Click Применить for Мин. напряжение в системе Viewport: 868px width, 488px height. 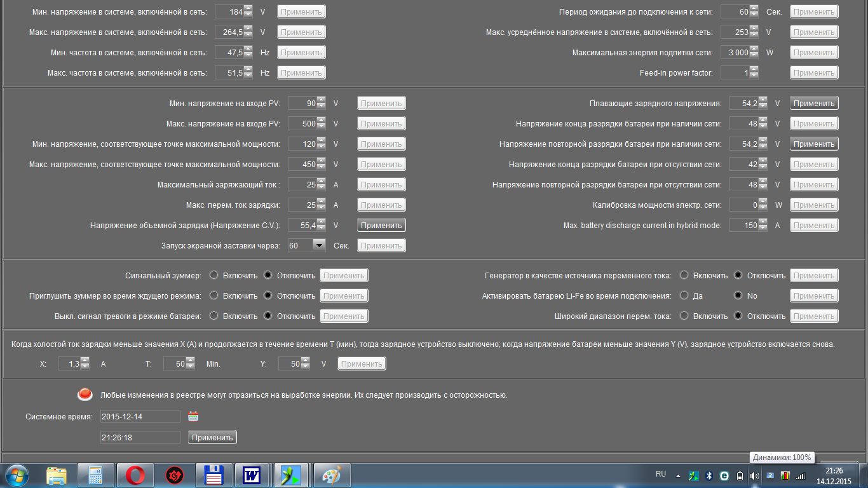click(x=301, y=11)
